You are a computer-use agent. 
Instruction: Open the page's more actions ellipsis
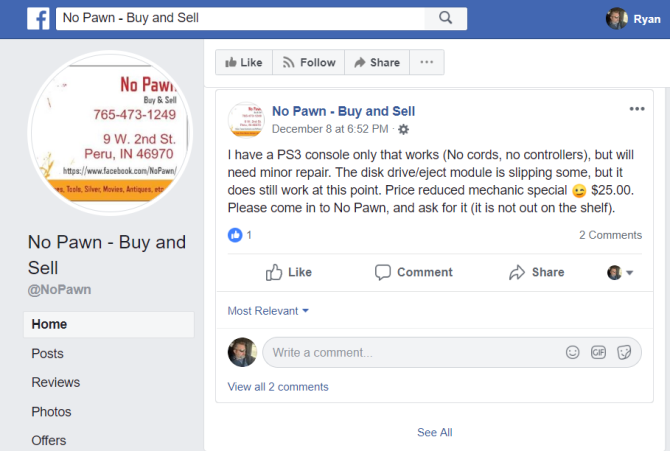click(427, 62)
